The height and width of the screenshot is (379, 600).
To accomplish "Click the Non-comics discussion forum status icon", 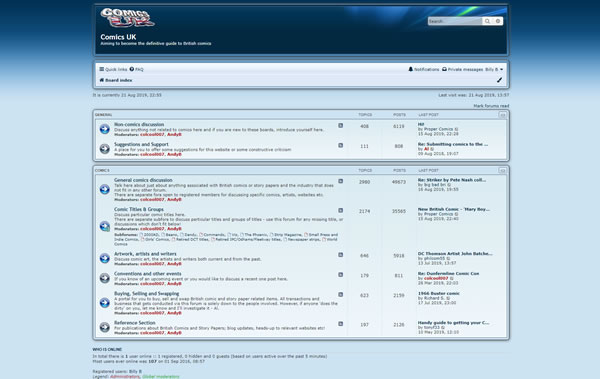I will coord(105,129).
